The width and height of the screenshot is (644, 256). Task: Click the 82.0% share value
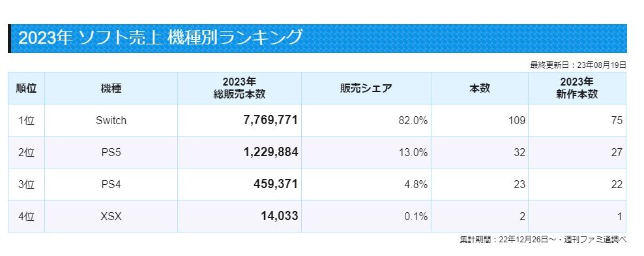click(414, 121)
